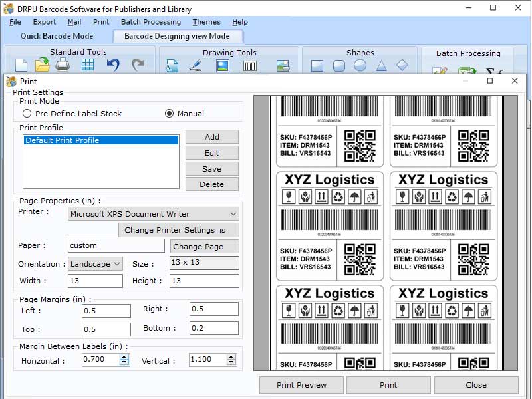Select the Pencil drawing tool
The height and width of the screenshot is (399, 532).
(196, 66)
